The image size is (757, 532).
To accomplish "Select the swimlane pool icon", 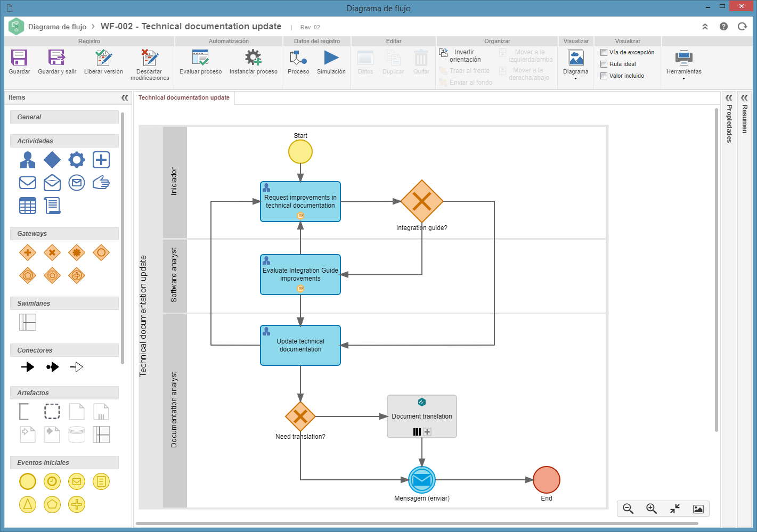I will [28, 322].
